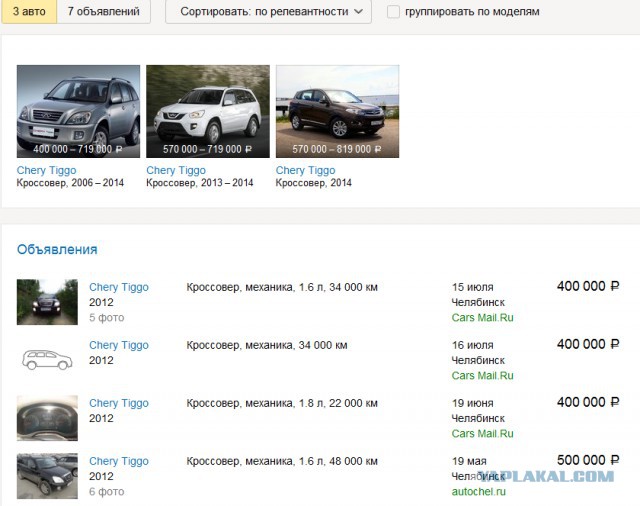Click "Кроссовер, 2006 – 2014" caption
The image size is (640, 506).
70,183
